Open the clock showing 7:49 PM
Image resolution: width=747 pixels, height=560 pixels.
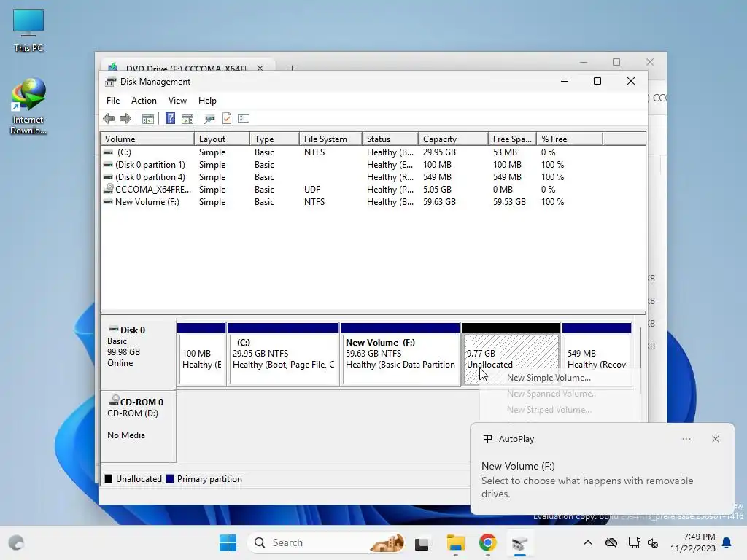pos(693,542)
